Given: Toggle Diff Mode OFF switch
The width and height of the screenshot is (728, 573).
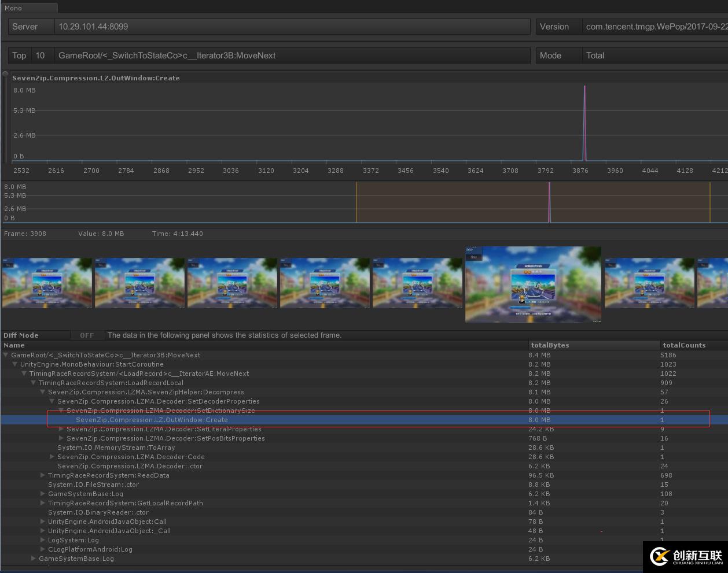Looking at the screenshot, I should [x=87, y=335].
